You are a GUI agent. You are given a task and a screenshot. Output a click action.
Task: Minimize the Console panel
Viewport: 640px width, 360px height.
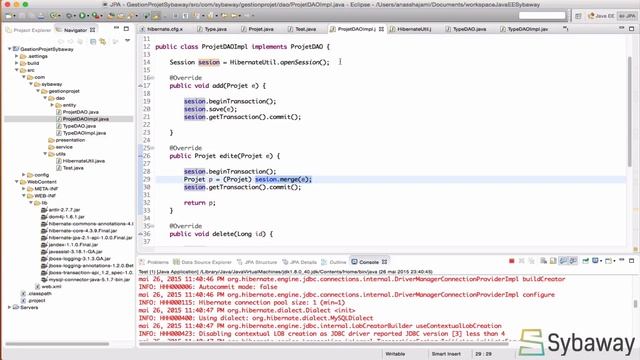(622, 260)
